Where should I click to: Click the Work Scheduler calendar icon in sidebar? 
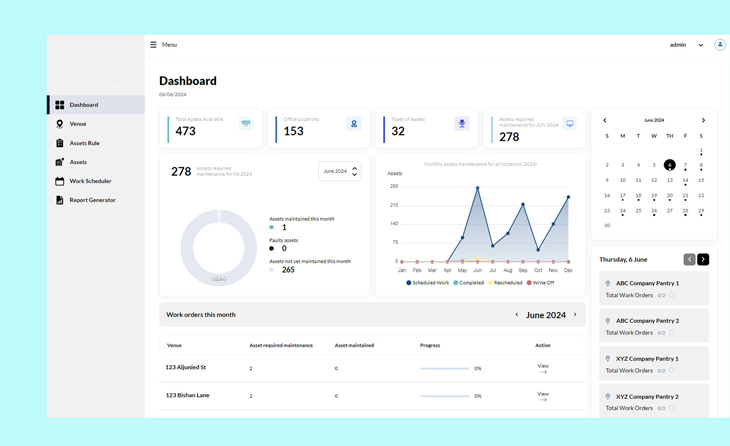[x=60, y=181]
